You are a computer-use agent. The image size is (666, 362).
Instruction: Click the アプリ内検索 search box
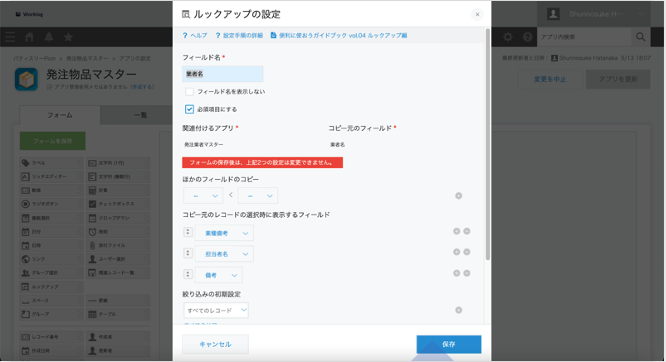[x=584, y=37]
